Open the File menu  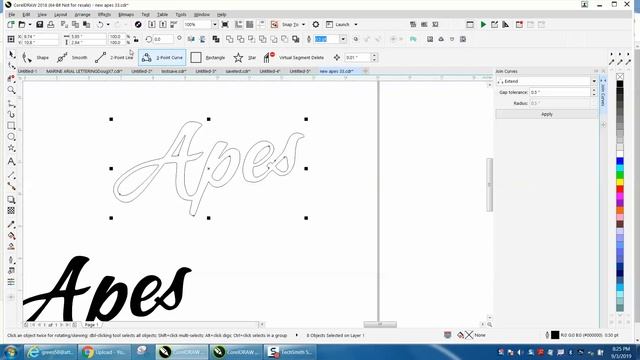coord(11,14)
